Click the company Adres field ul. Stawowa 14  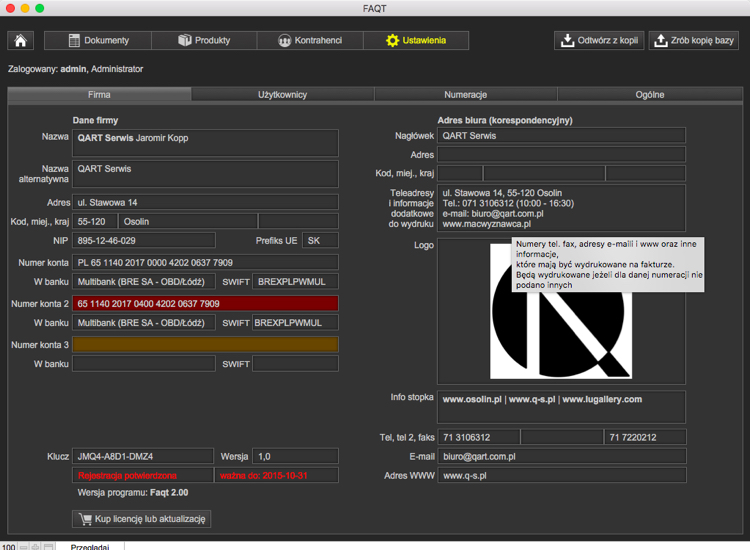coord(205,202)
